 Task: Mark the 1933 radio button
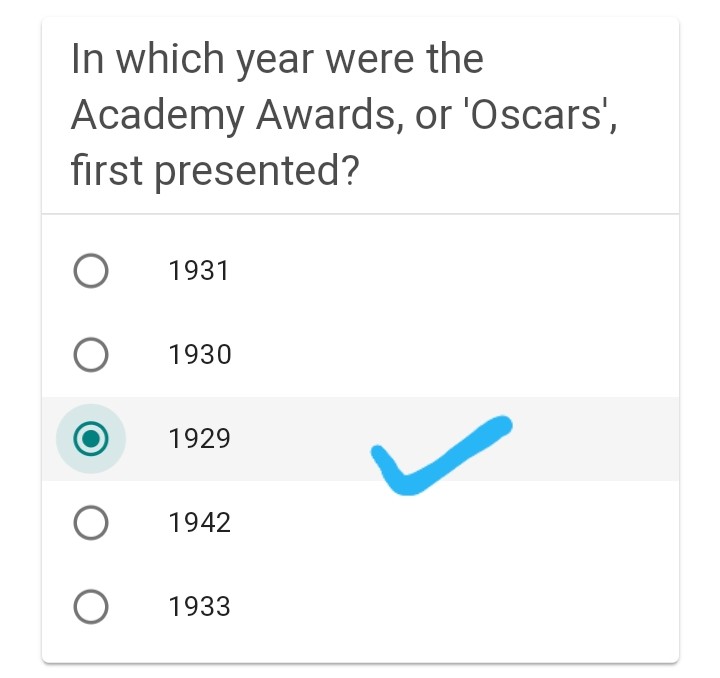click(x=91, y=607)
